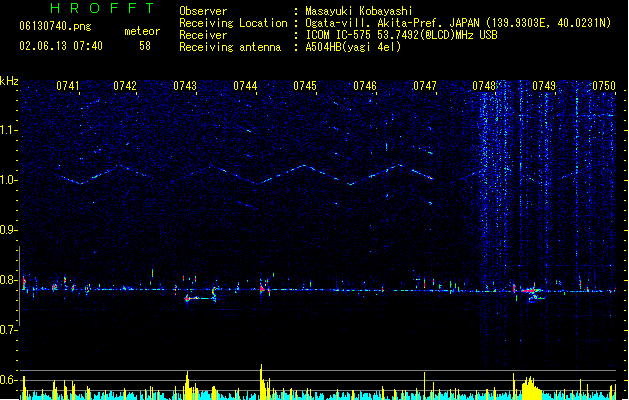Image resolution: width=629 pixels, height=400 pixels.
Task: Click the 0.7 kHz axis label
Action: [x=9, y=330]
